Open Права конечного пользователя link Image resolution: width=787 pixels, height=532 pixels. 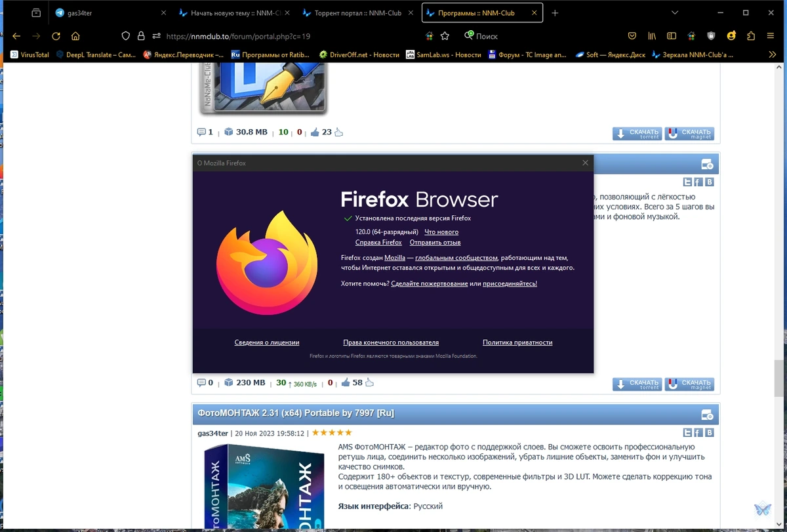pyautogui.click(x=391, y=342)
